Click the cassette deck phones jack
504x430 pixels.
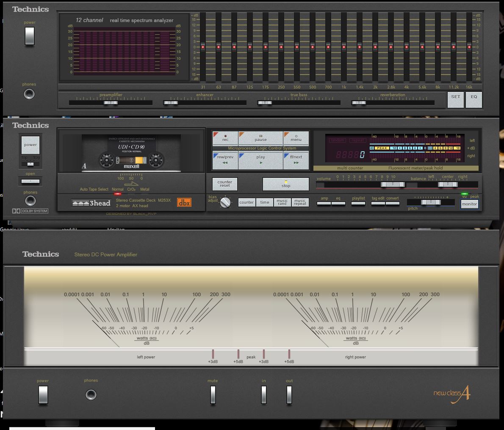pos(30,201)
